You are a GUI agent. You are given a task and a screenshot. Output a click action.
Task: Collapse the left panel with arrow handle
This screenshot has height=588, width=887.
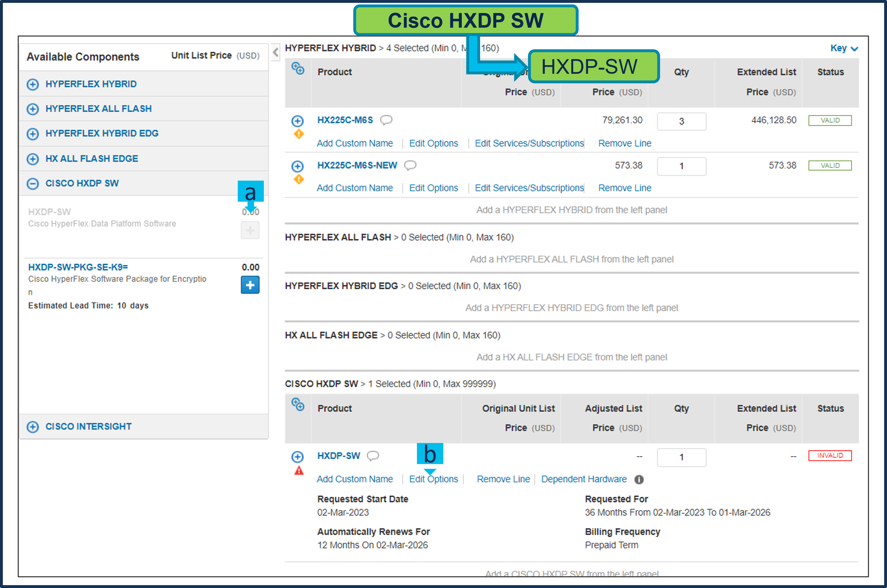(276, 52)
